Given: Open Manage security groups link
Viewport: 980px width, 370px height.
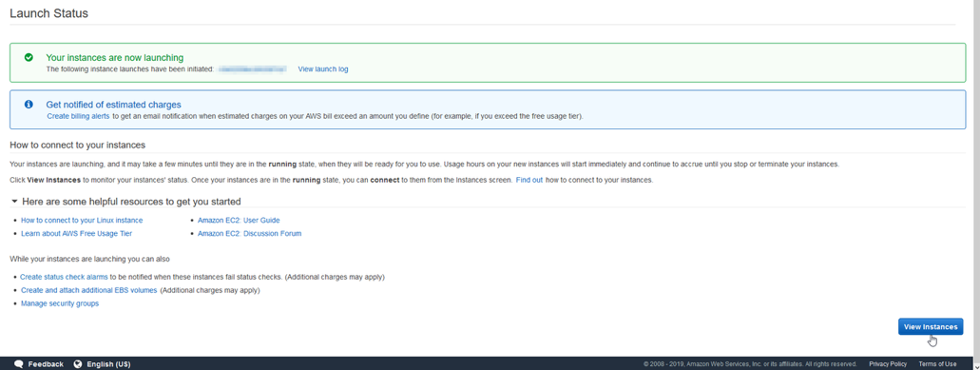Looking at the screenshot, I should pos(59,303).
